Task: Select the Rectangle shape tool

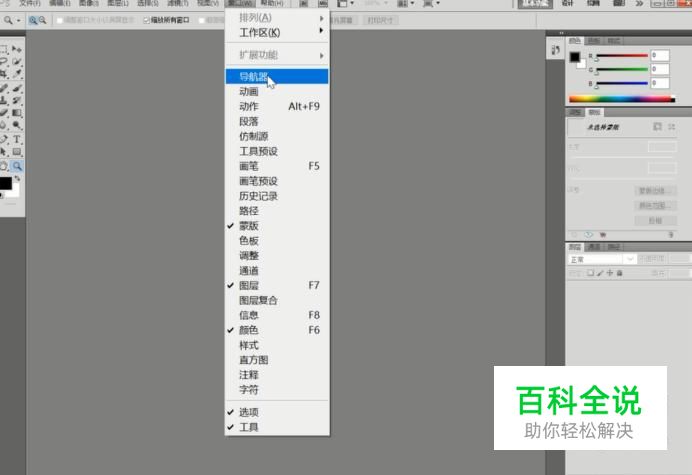Action: pyautogui.click(x=17, y=152)
